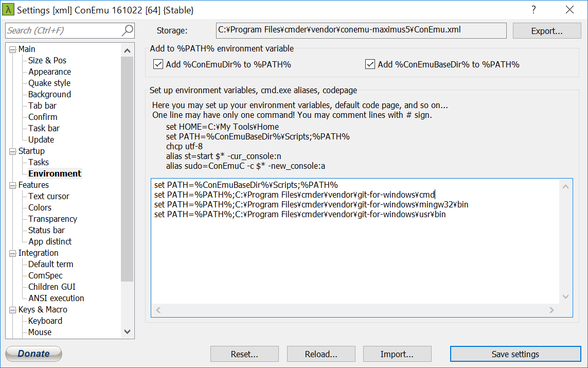Select ANSI execution page
Image resolution: width=588 pixels, height=368 pixels.
(x=56, y=298)
